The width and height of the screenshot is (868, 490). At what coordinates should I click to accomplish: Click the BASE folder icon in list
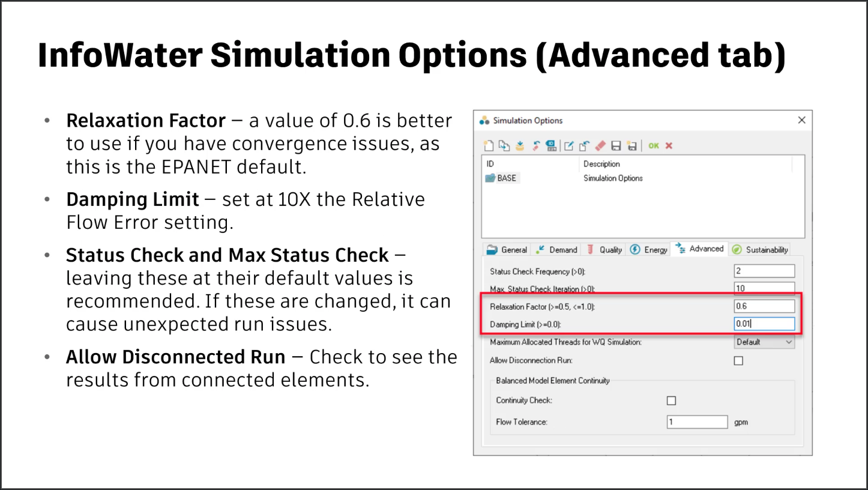(490, 178)
